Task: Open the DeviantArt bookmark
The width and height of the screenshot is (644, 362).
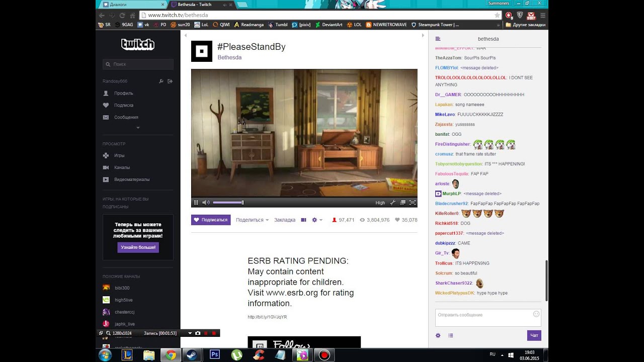Action: pyautogui.click(x=329, y=25)
